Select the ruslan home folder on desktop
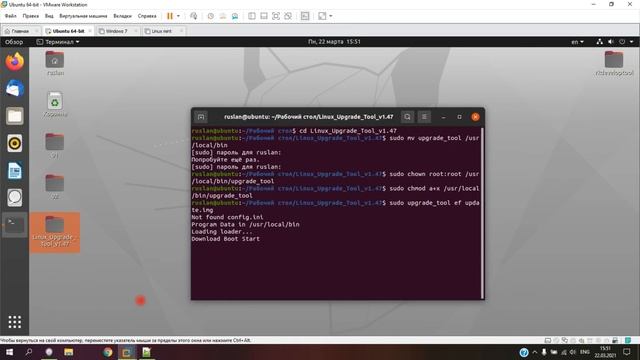The height and width of the screenshot is (360, 640). tap(55, 63)
